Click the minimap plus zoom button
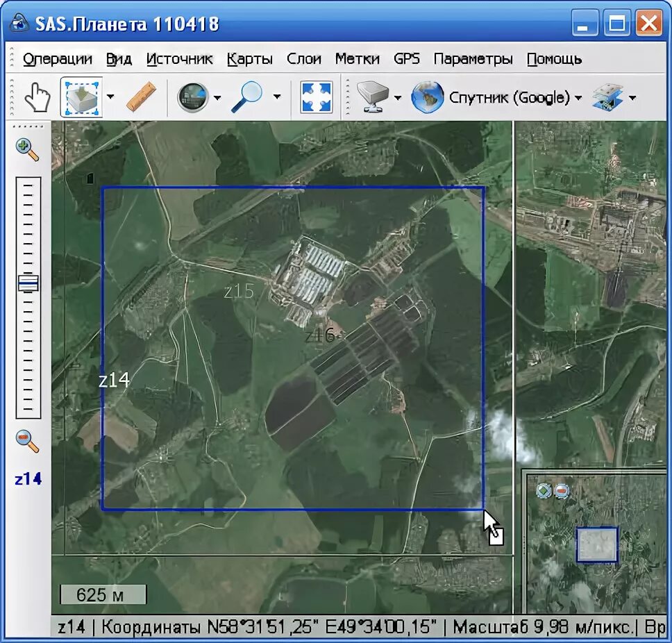 (x=544, y=490)
